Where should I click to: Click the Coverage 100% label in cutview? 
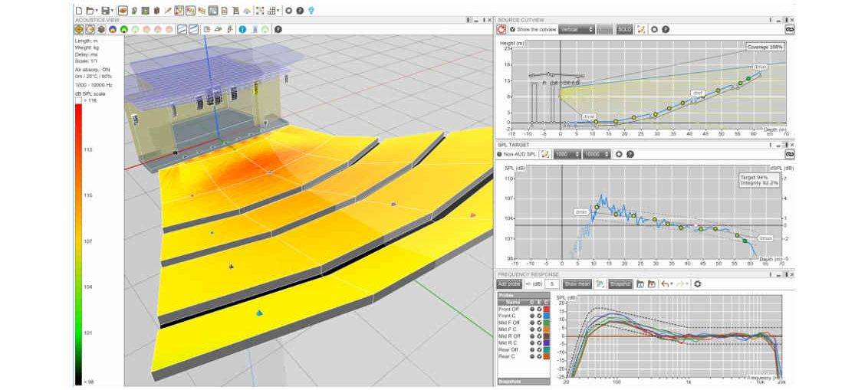765,47
